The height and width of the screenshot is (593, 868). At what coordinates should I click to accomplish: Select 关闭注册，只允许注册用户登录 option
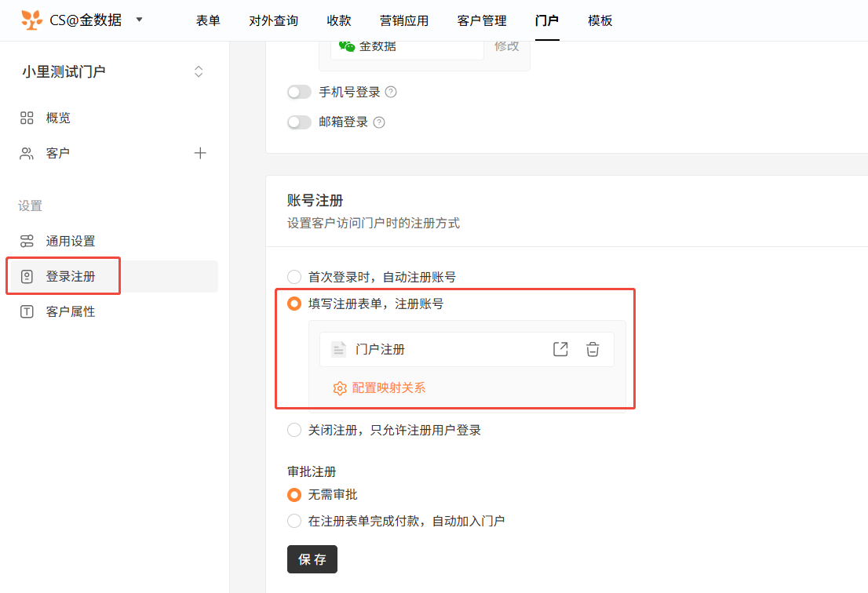pyautogui.click(x=294, y=430)
